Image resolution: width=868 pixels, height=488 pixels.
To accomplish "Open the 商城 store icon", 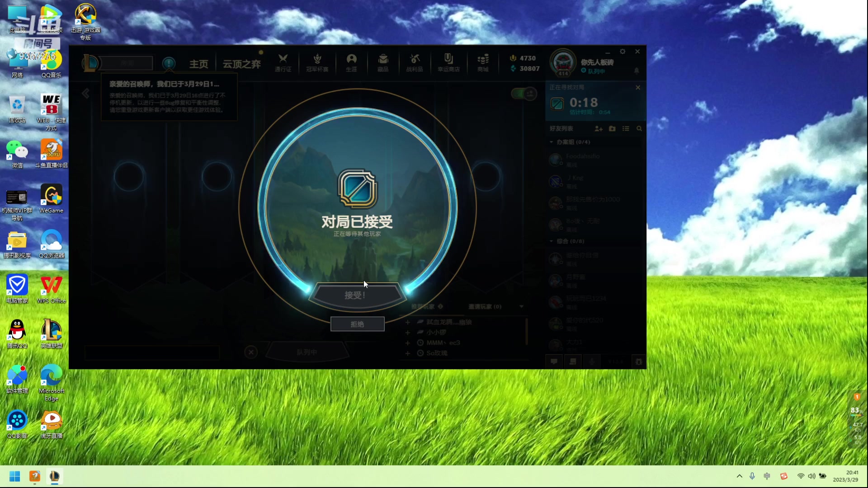I will 483,62.
